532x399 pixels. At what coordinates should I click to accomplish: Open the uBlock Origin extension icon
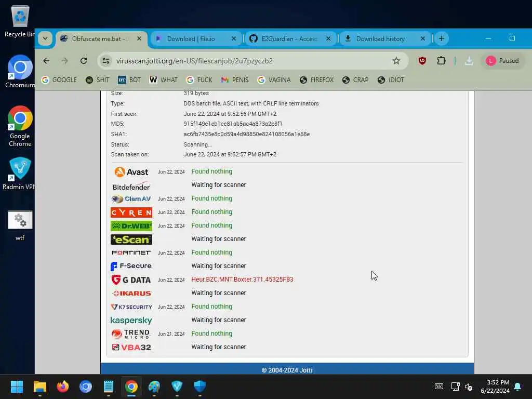coord(422,61)
